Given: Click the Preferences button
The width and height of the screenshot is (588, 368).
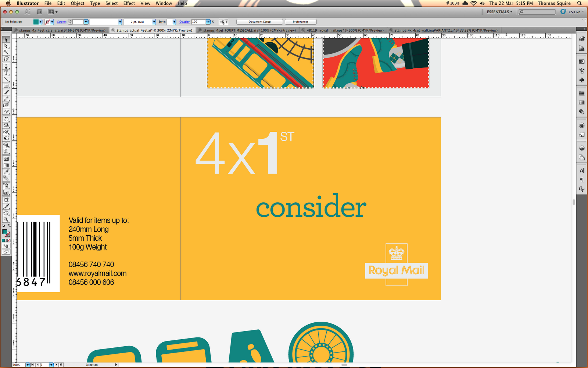Looking at the screenshot, I should [x=300, y=21].
